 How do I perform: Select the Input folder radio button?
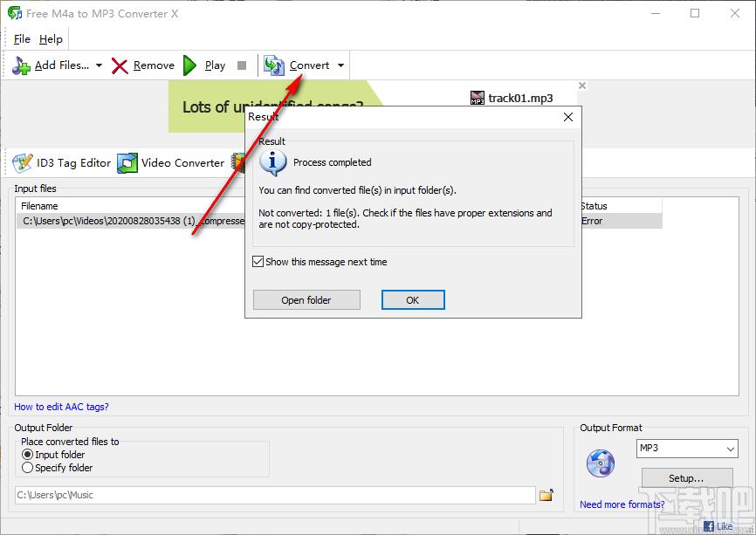coord(27,455)
